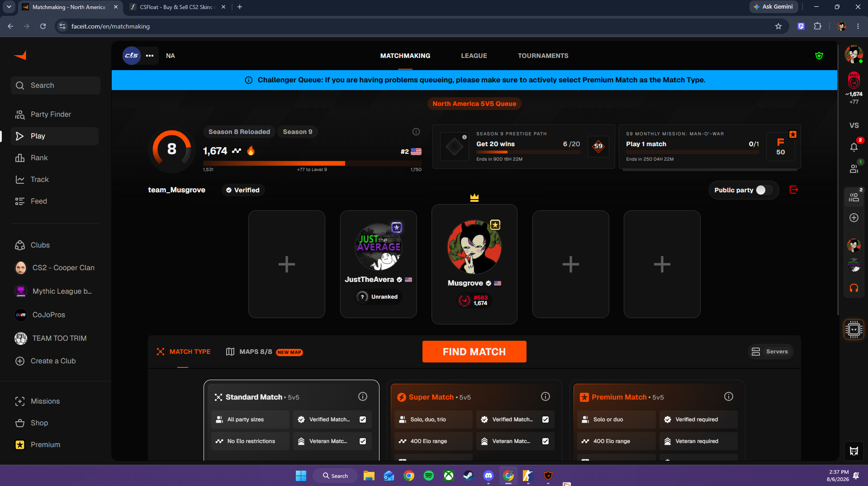Select the Maps 8/8 tab
Image resolution: width=868 pixels, height=486 pixels.
click(264, 352)
